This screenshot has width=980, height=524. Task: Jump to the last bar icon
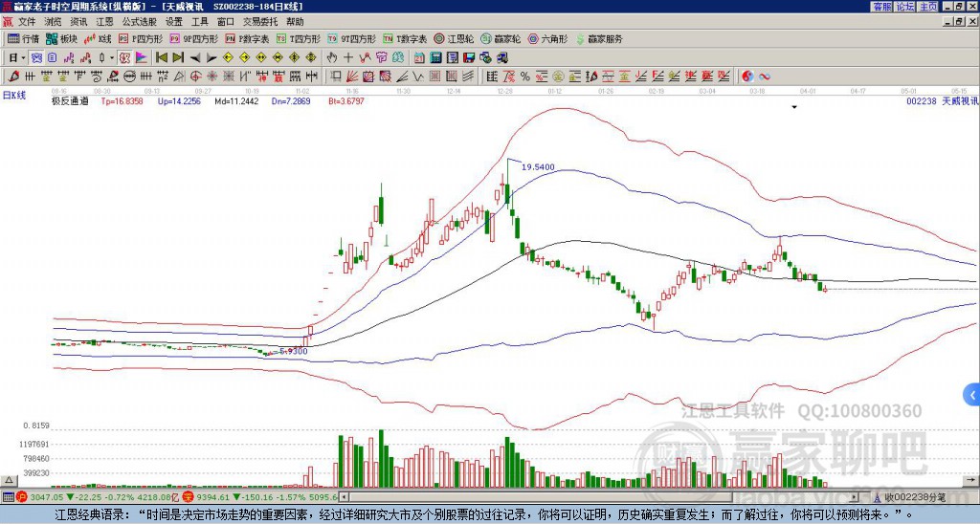(x=178, y=58)
